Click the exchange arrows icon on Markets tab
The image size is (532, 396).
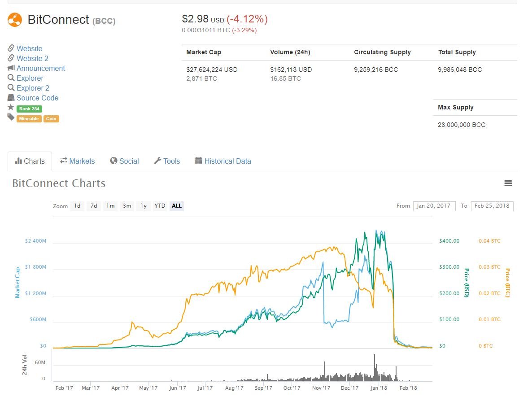(63, 161)
